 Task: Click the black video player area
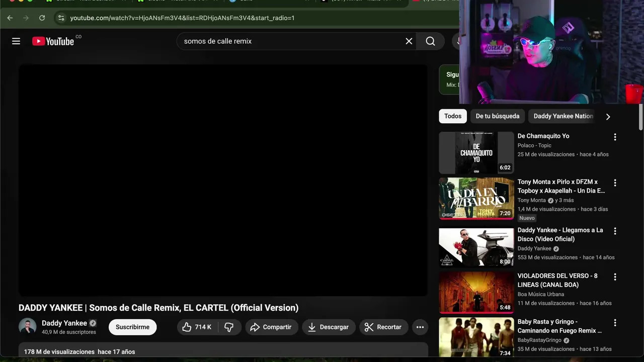[x=223, y=180]
